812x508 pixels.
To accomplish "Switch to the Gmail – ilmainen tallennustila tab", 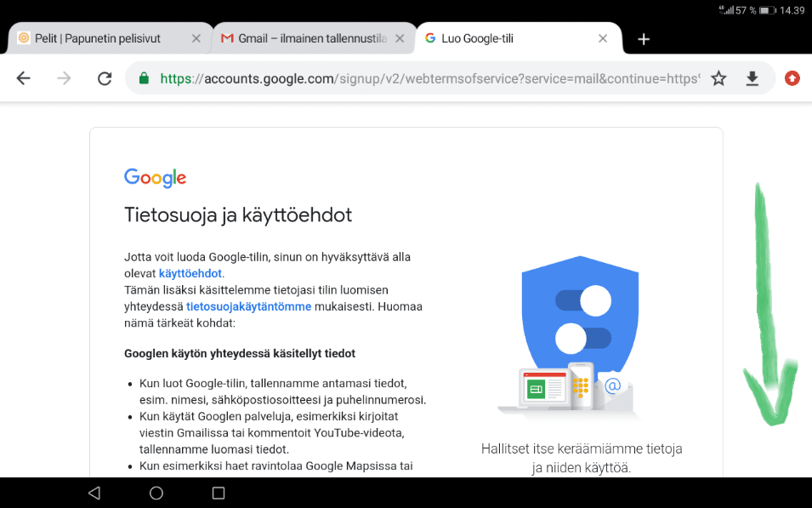I will (x=313, y=38).
